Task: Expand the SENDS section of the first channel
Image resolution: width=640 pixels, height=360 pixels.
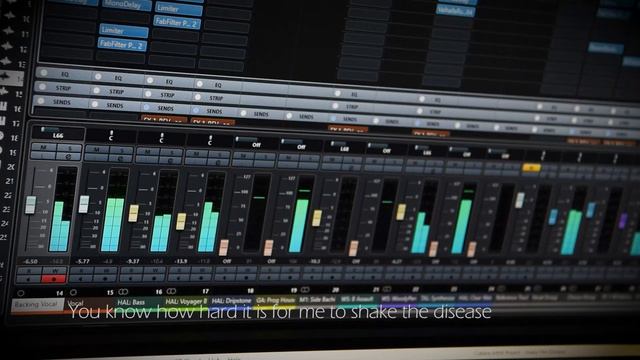Action: pos(62,102)
